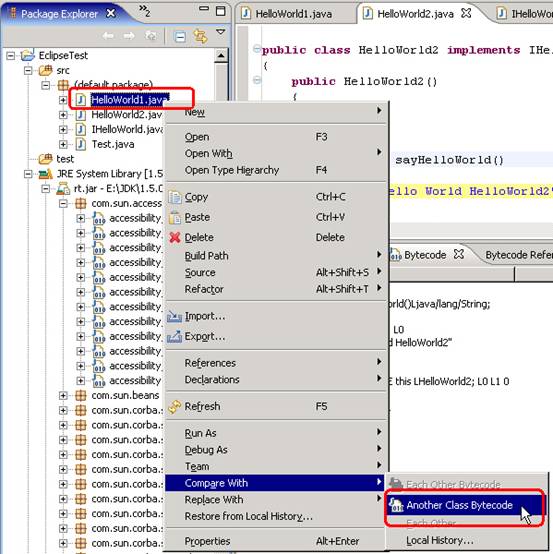Open the Replace With submenu
Screen dimensions: 553x554
click(x=276, y=500)
